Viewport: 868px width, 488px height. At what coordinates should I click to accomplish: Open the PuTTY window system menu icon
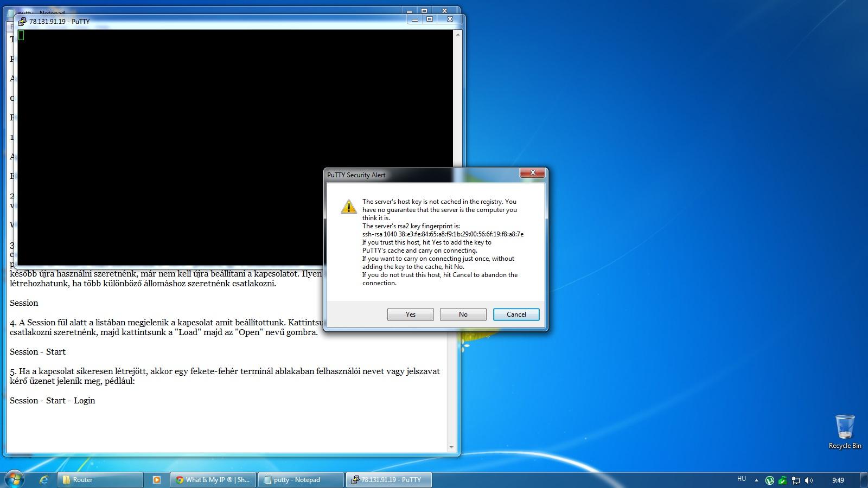[22, 22]
